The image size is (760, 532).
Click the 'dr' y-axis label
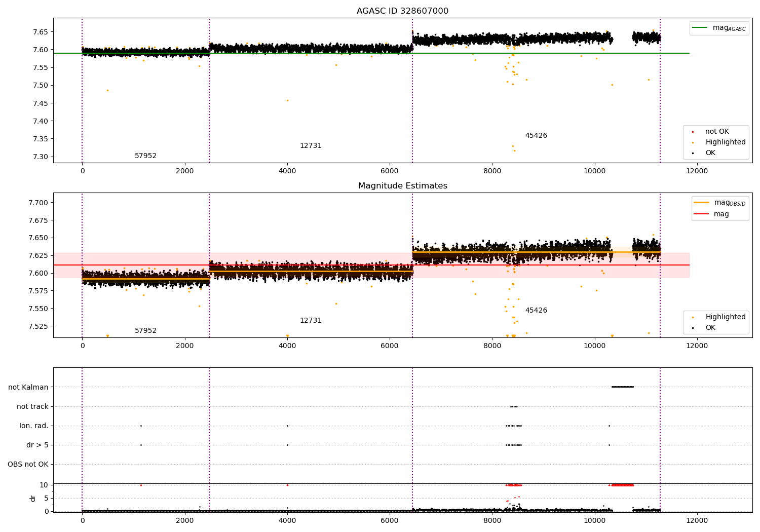tap(33, 498)
